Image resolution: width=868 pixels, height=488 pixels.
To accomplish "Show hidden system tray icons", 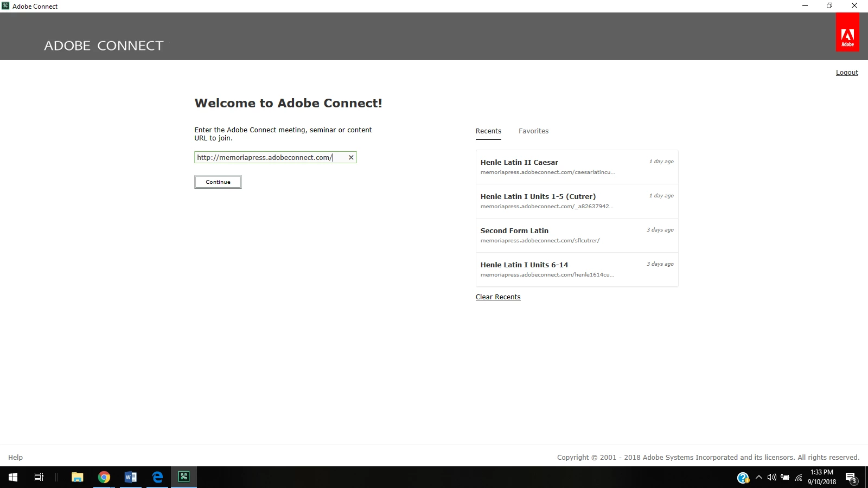I will [x=759, y=477].
